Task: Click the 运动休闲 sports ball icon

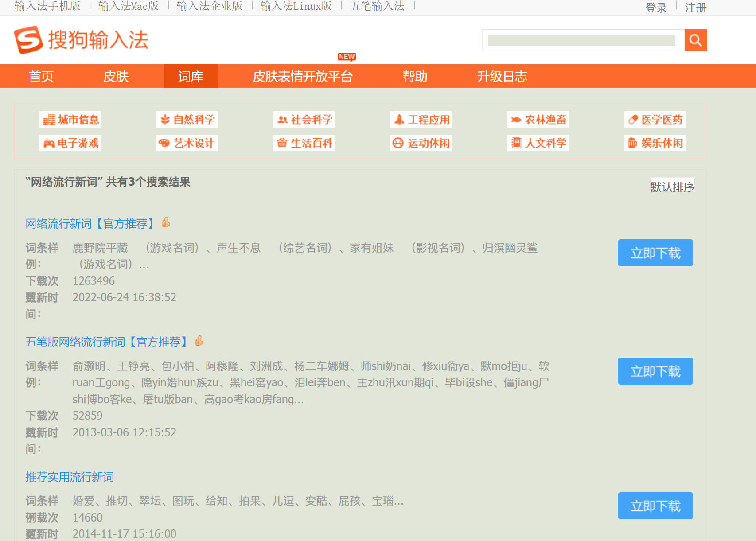Action: coord(421,143)
